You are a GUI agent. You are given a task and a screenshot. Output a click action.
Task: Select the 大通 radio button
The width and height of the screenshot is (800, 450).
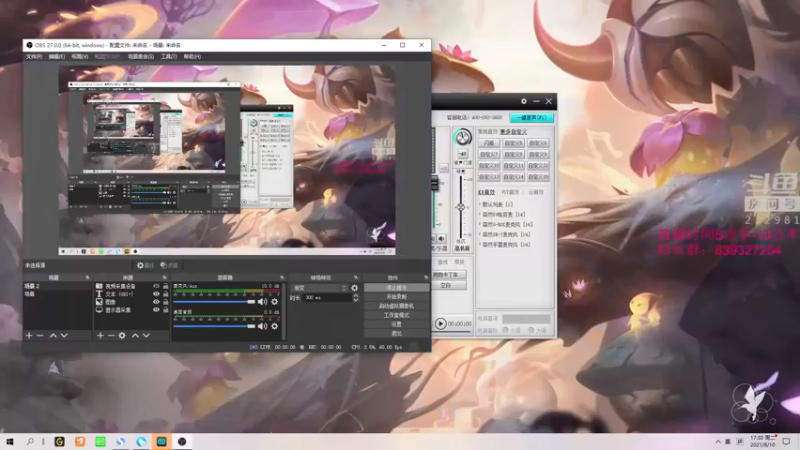point(531,330)
